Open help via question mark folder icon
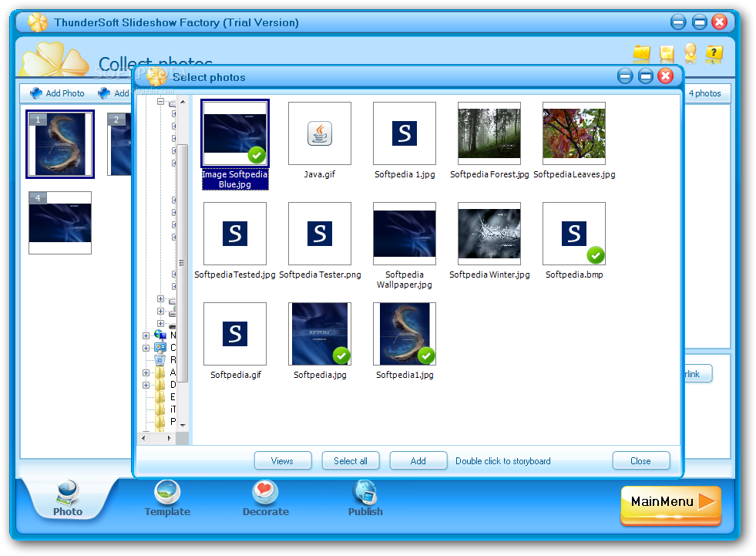The image size is (756, 556). pyautogui.click(x=714, y=53)
